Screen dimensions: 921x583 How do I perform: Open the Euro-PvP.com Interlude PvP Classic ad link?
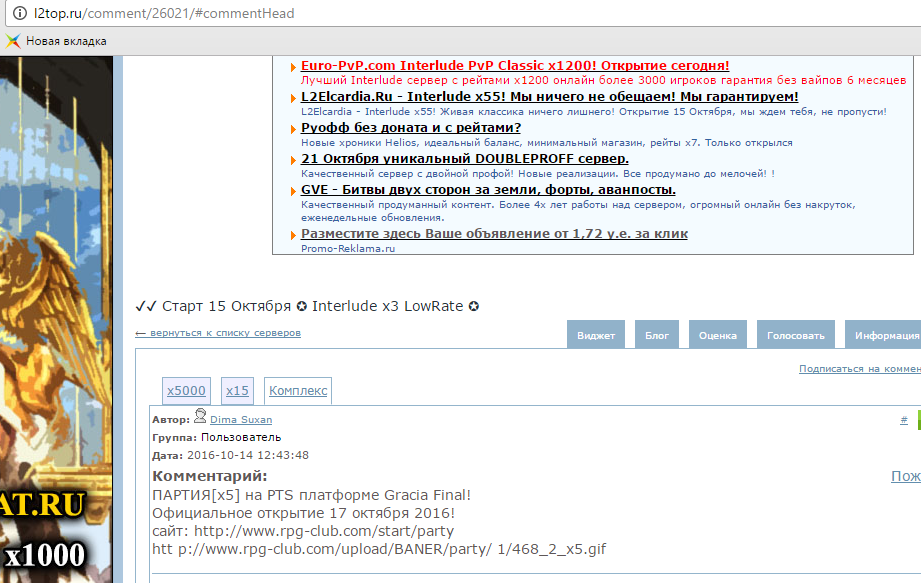coord(515,66)
